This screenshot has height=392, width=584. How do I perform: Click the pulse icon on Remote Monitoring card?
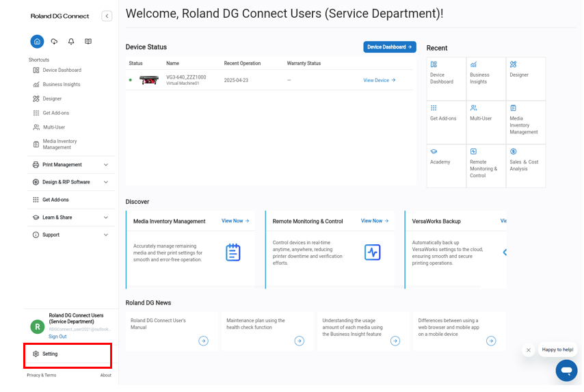[373, 252]
